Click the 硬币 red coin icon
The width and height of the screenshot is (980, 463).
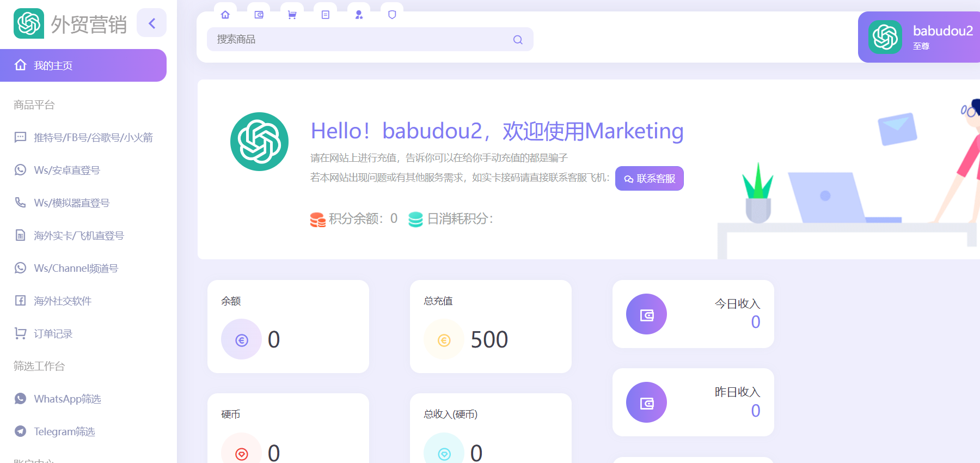241,453
